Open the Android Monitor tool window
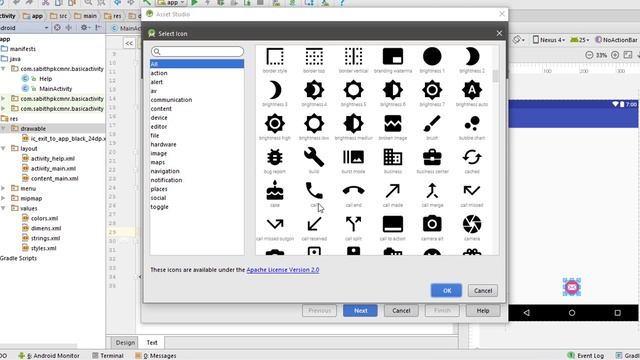 tap(49, 356)
